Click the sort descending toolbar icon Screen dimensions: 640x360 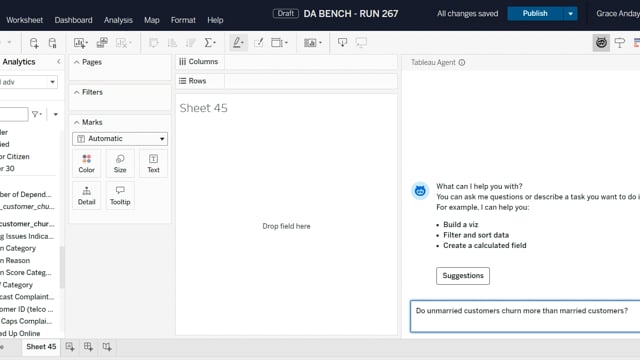[191, 43]
